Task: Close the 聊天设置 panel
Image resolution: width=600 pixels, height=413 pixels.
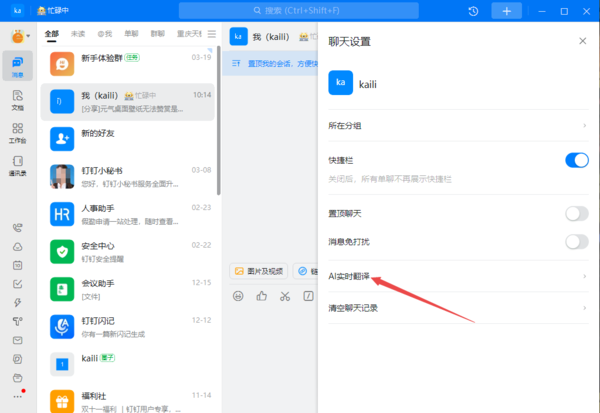Action: (x=583, y=41)
